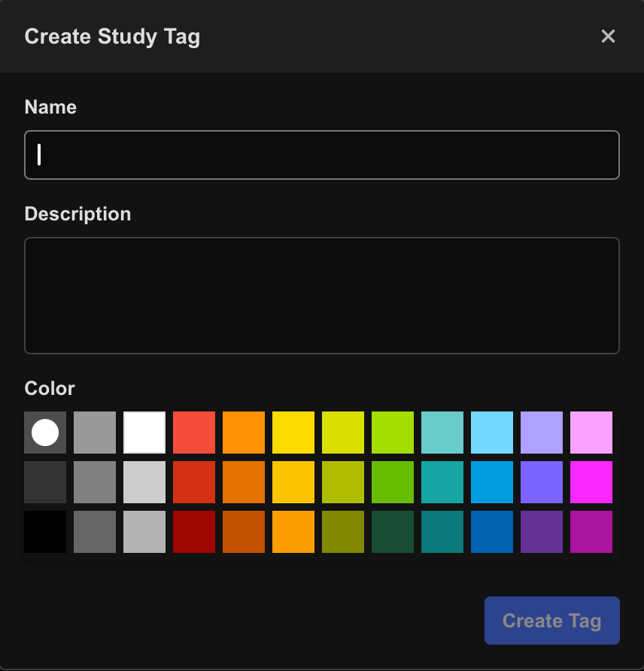
Task: Choose the light pink swatch in top row
Action: 591,433
